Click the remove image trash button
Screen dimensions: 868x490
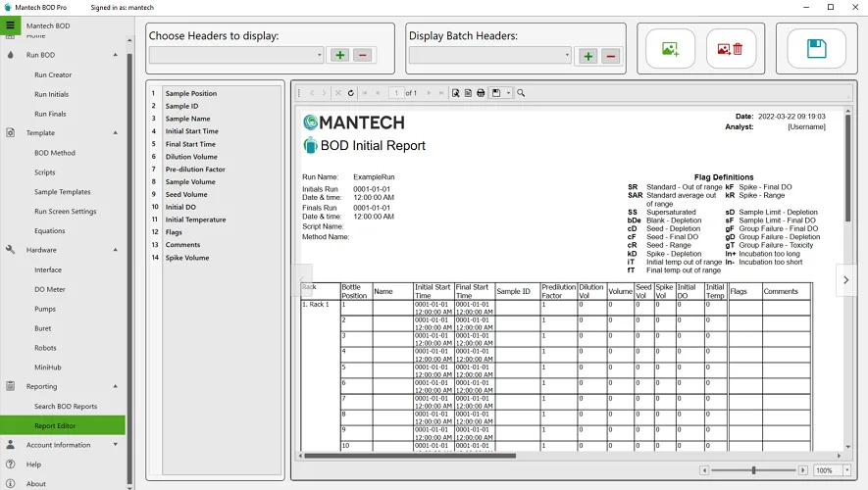pyautogui.click(x=731, y=49)
